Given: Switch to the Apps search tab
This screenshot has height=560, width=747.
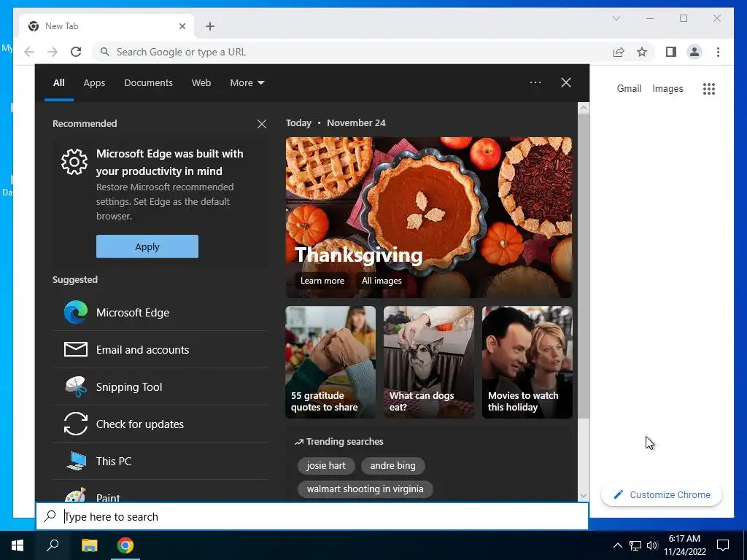Looking at the screenshot, I should [94, 83].
